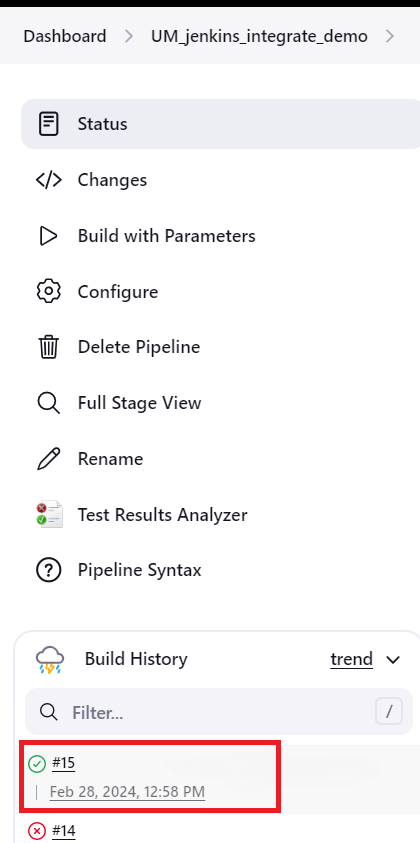Image resolution: width=420 pixels, height=843 pixels.
Task: Click the Full Stage View magnifier icon
Action: [x=49, y=403]
